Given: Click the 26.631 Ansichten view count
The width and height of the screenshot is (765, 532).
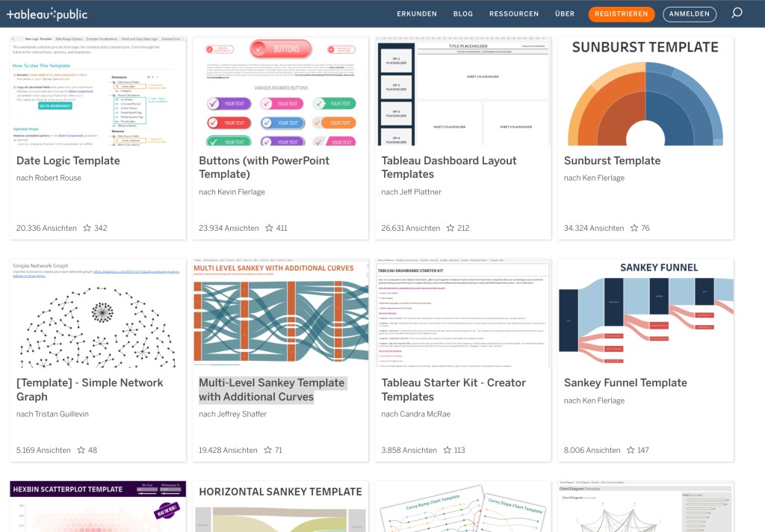Looking at the screenshot, I should (411, 228).
